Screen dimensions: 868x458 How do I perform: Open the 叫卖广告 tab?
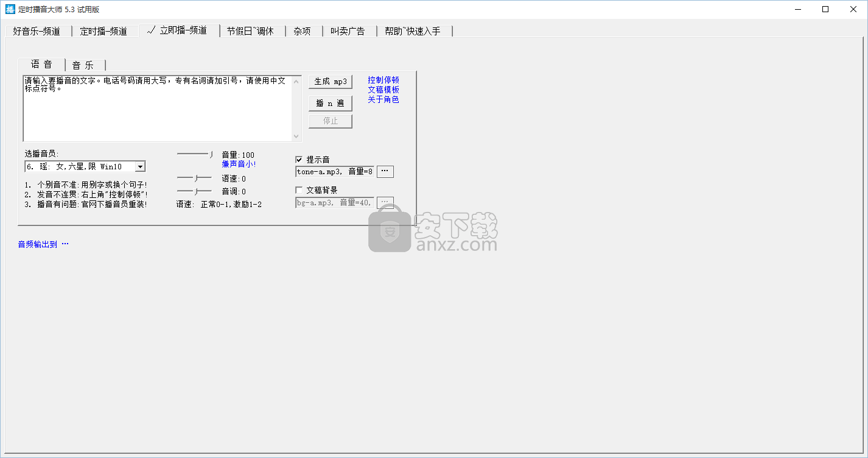[348, 31]
